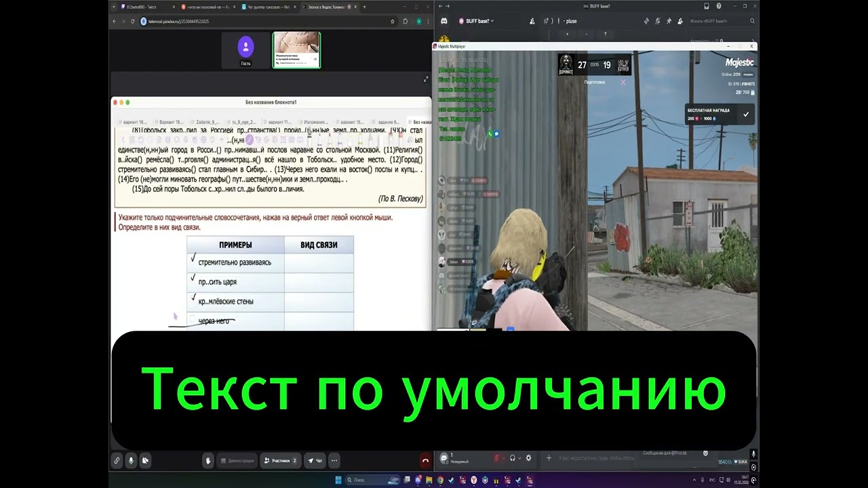Toggle the Discord member list icon
Screen dimensions: 868x488
[x=680, y=21]
